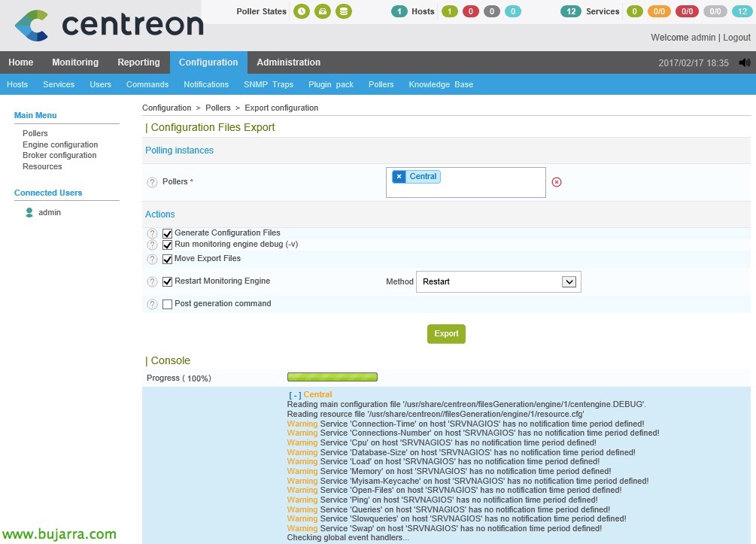This screenshot has height=544, width=756.
Task: Click the Logout link
Action: [736, 37]
